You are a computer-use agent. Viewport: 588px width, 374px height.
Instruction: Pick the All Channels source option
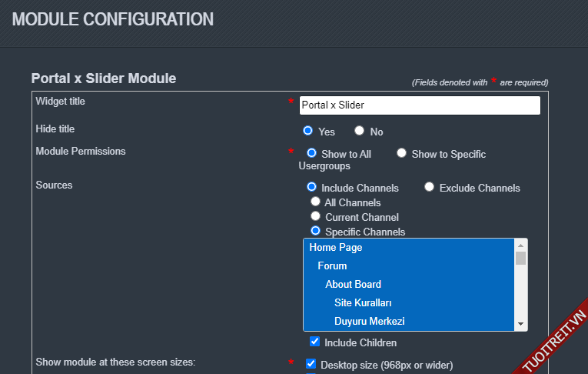coord(315,202)
